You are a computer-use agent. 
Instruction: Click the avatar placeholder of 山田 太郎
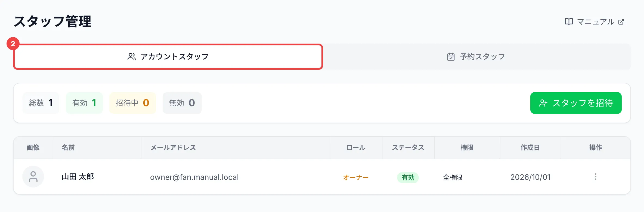pos(33,177)
